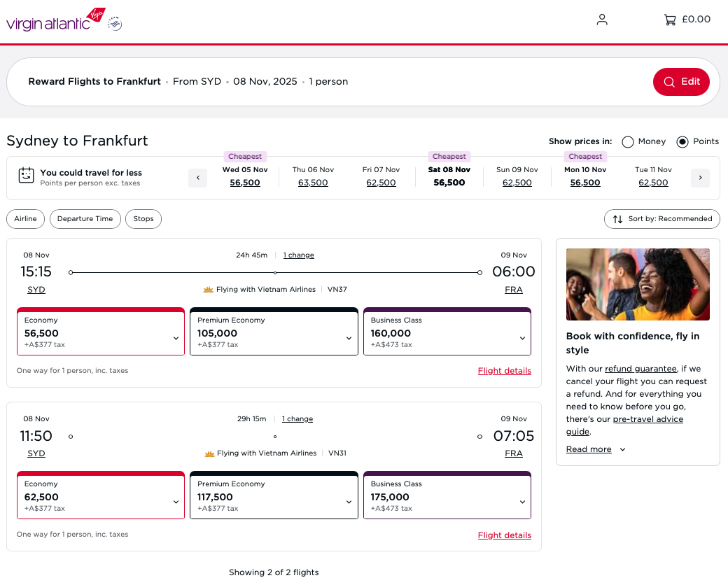Click the Edit search button

tap(681, 82)
